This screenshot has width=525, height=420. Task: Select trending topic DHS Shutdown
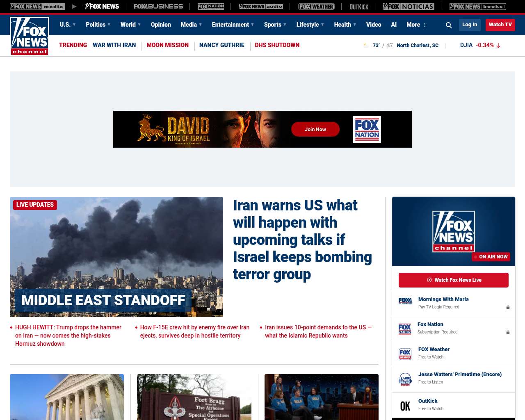(x=277, y=45)
